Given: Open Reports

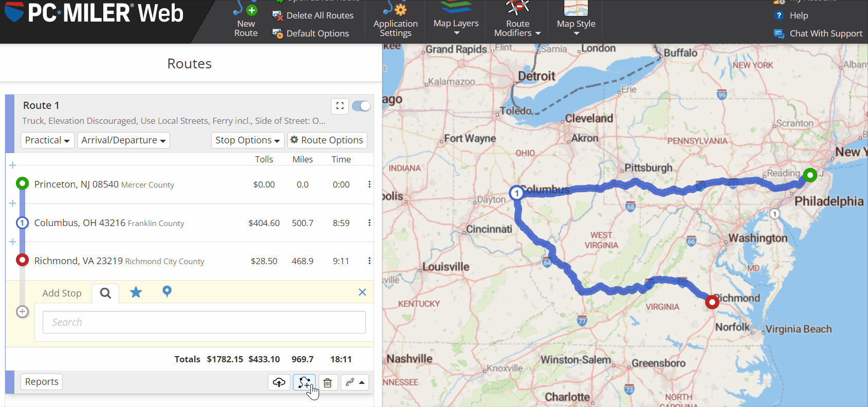Looking at the screenshot, I should click(42, 382).
